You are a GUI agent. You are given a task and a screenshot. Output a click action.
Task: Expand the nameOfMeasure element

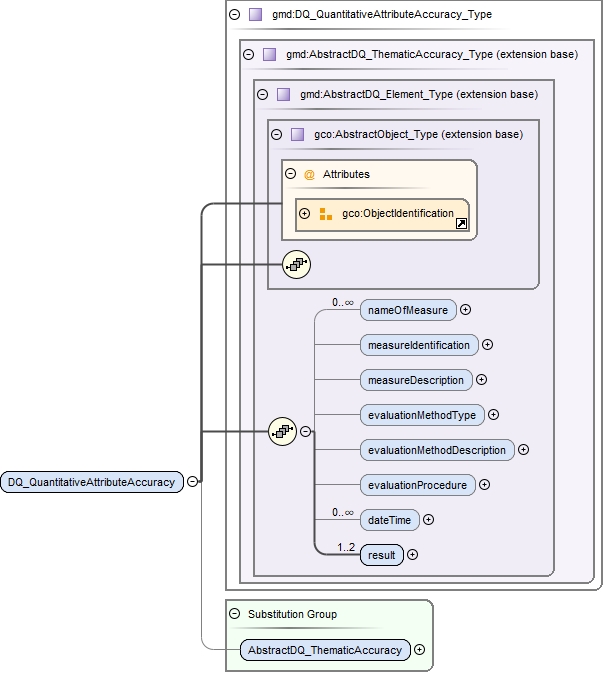pyautogui.click(x=466, y=310)
